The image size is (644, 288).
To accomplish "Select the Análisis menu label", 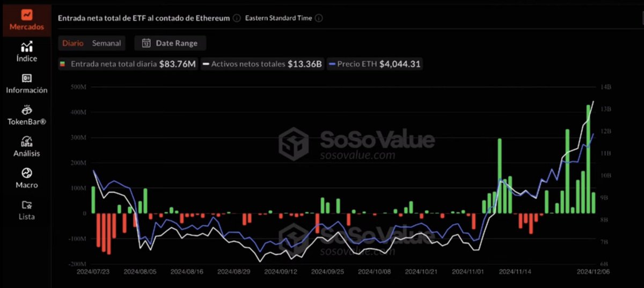I will tap(27, 153).
